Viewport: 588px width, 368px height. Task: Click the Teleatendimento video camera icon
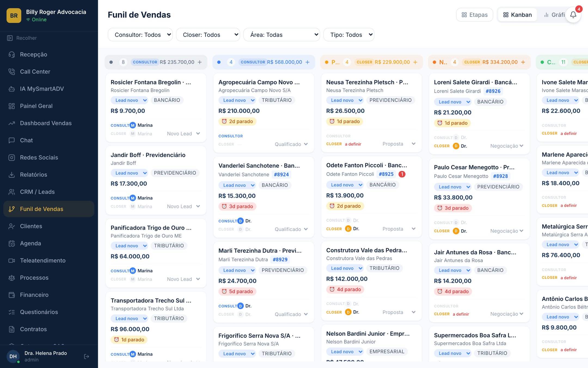tap(12, 261)
